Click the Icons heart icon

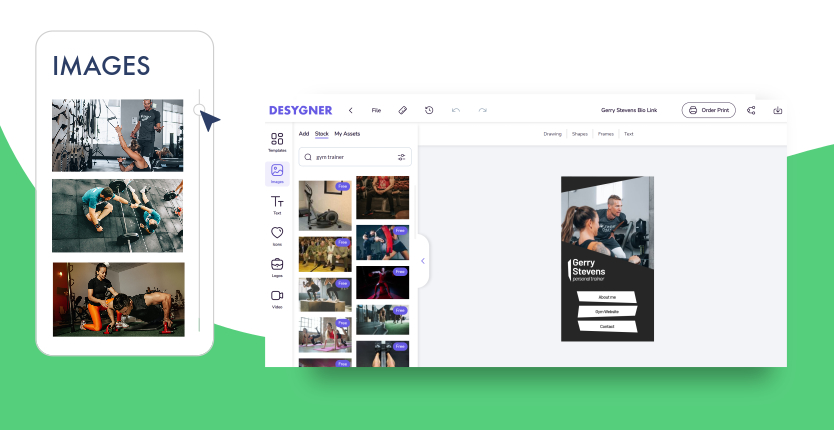tap(277, 234)
